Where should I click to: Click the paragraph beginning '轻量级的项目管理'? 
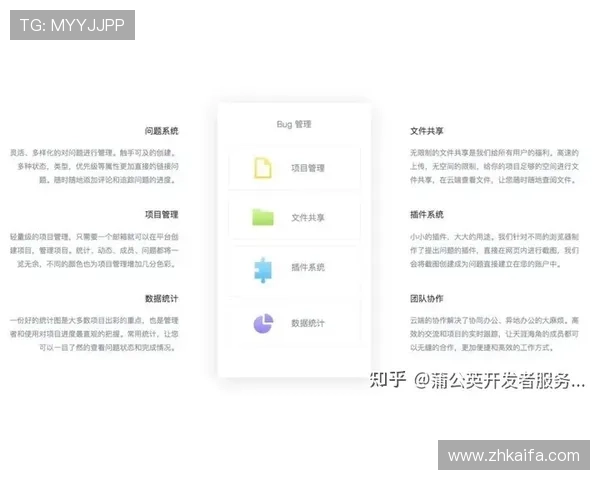pyautogui.click(x=95, y=250)
